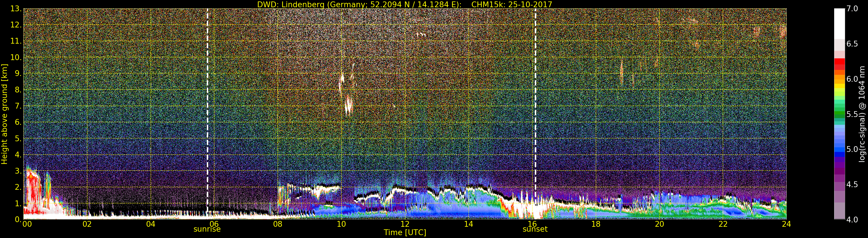This screenshot has width=868, height=238.
Task: Click the height axis tick "1."
Action: [x=18, y=203]
